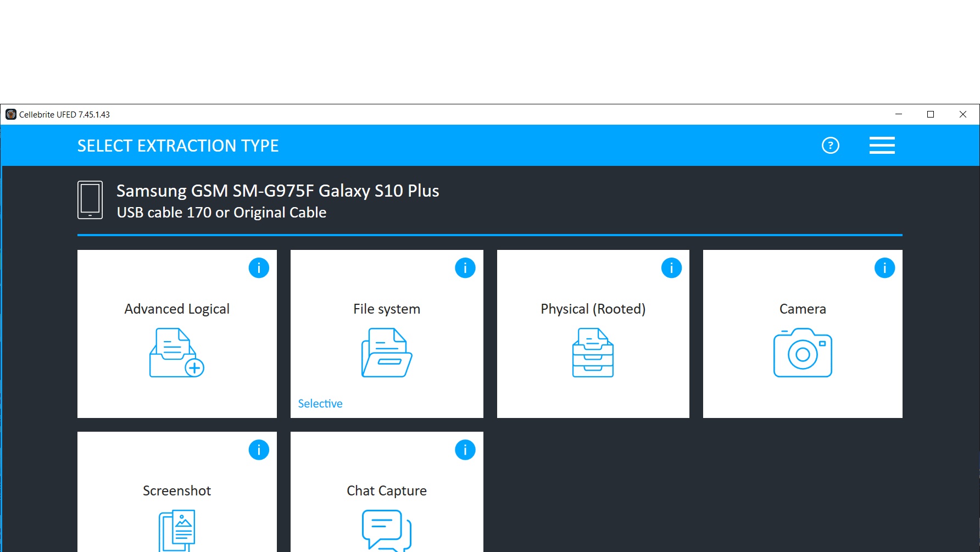
Task: Choose the Camera tile label
Action: coord(803,309)
